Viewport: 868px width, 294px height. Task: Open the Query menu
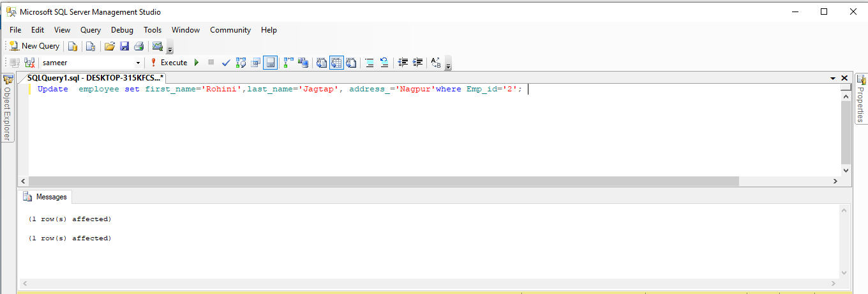tap(91, 30)
